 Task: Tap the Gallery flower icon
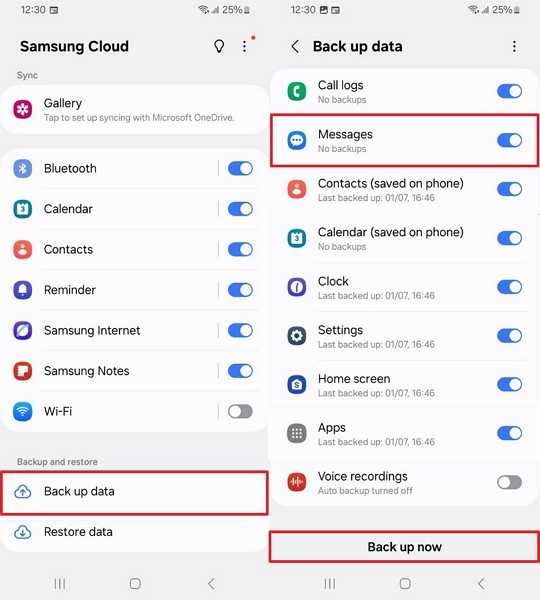[x=23, y=109]
